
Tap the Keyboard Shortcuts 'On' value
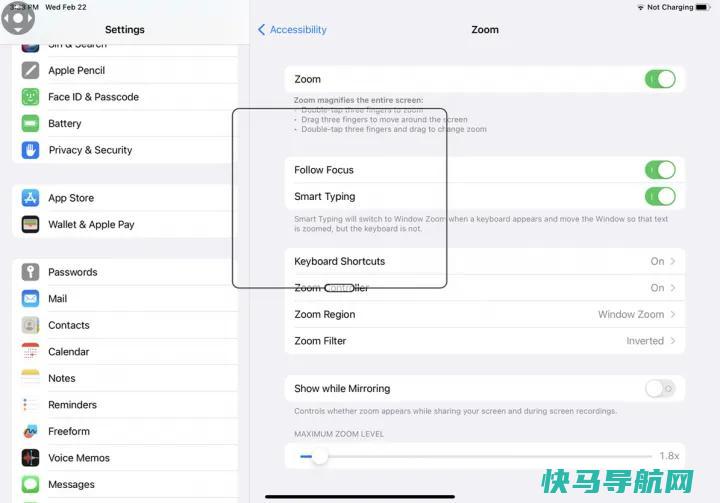coord(657,261)
